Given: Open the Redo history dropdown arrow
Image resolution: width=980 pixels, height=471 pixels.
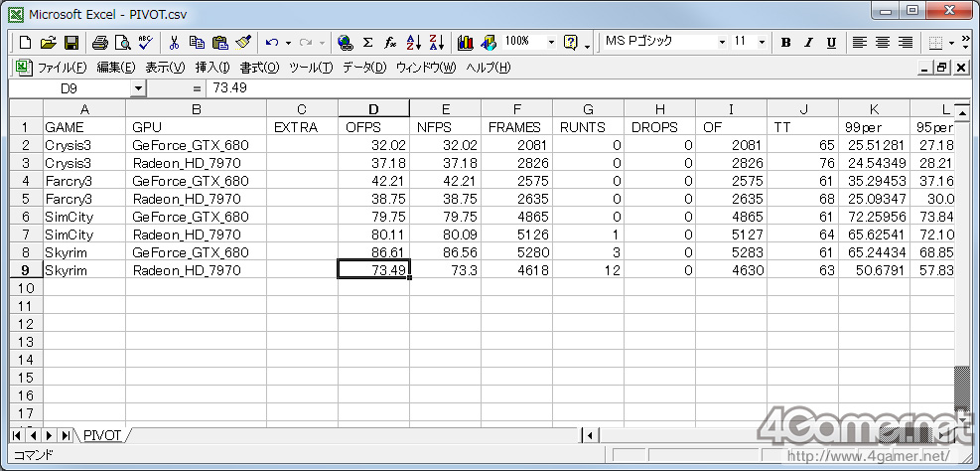Looking at the screenshot, I should (322, 43).
